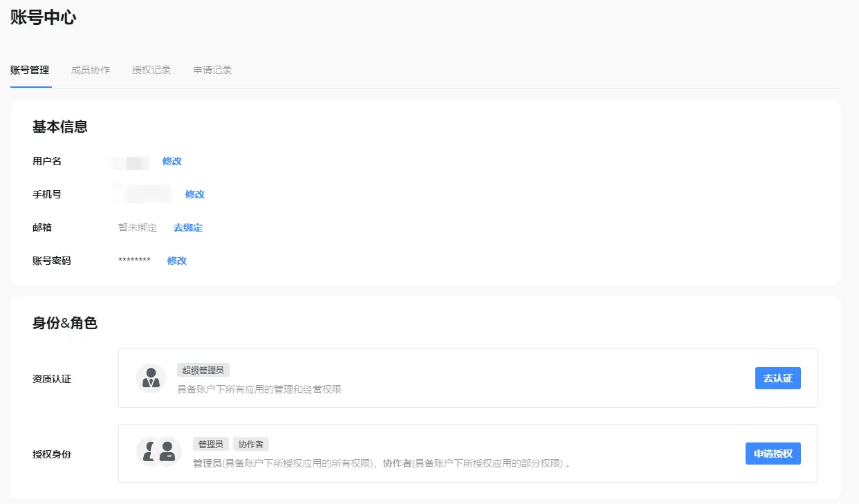Click the 超级管理员 tag
This screenshot has width=859, height=504.
(203, 371)
